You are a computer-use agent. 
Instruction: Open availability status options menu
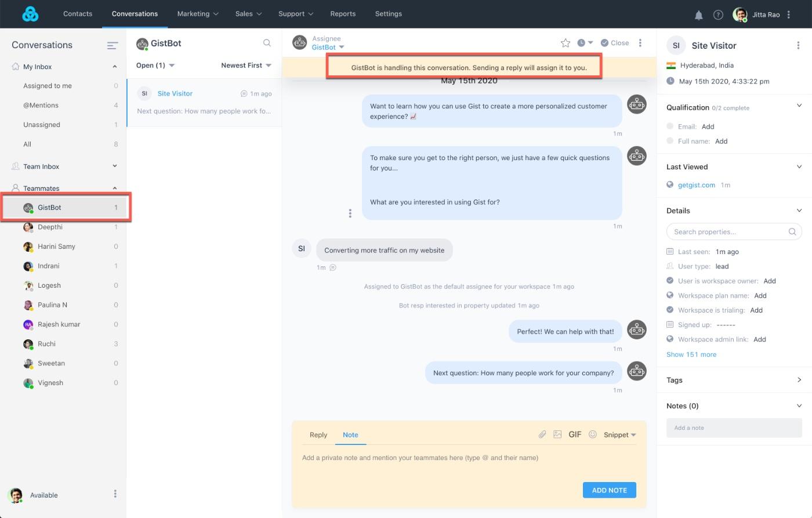tap(115, 494)
